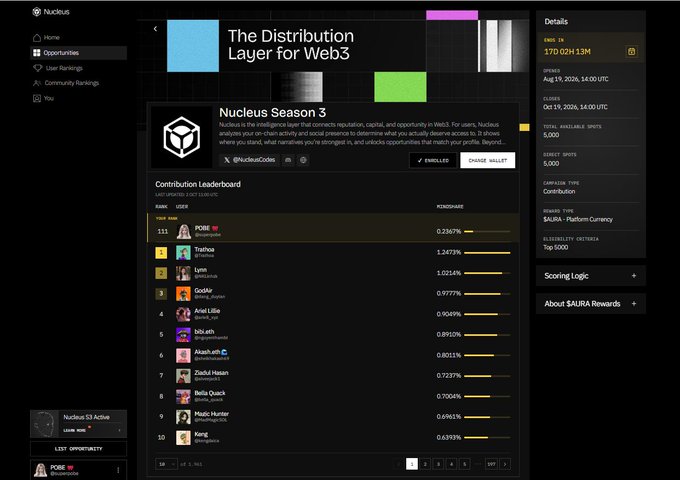Image resolution: width=680 pixels, height=480 pixels.
Task: Go to page 5
Action: 464,464
